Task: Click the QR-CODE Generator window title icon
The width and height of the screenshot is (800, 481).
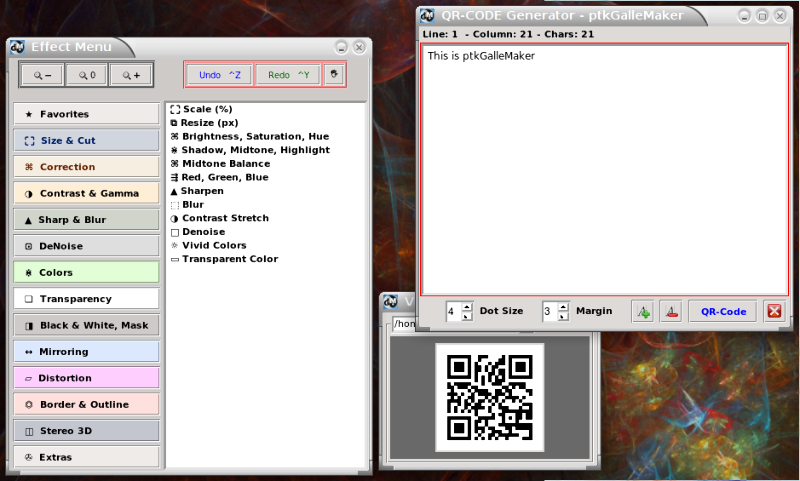Action: pos(428,16)
